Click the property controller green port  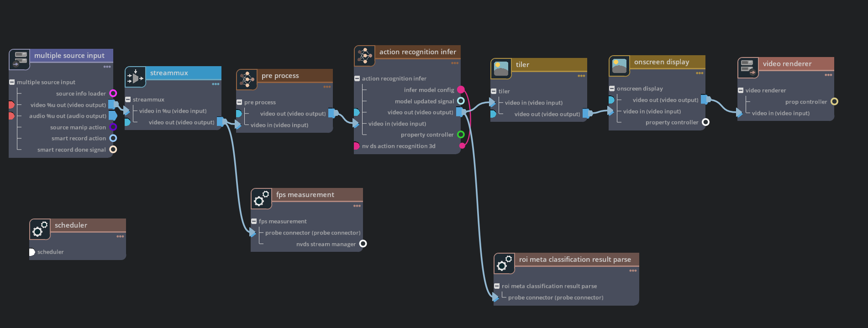[461, 135]
